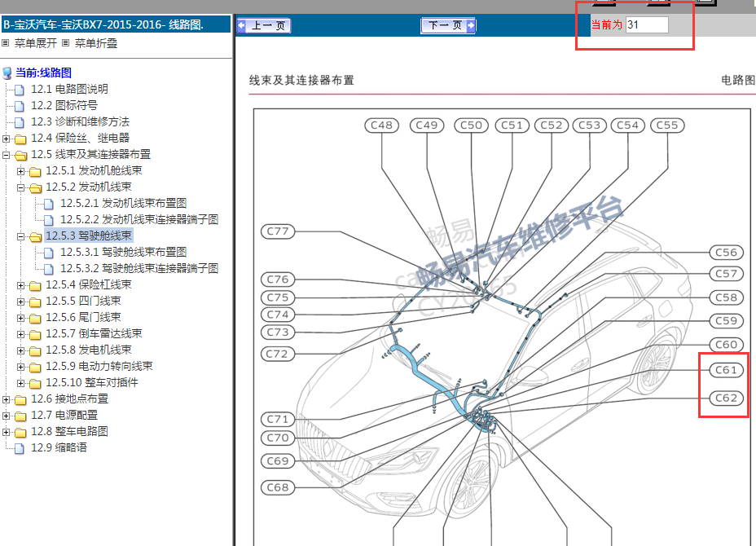Image resolution: width=756 pixels, height=546 pixels.
Task: Expand 12.8 整车电路图 folder
Action: coord(6,432)
